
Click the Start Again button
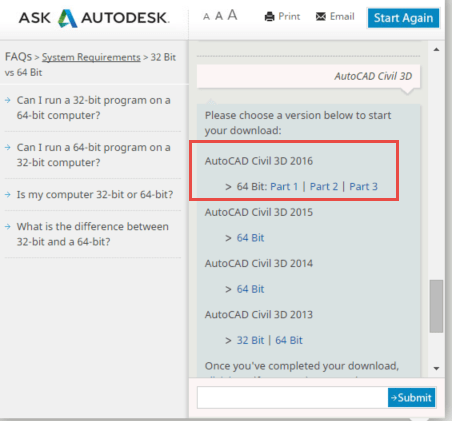(x=403, y=18)
